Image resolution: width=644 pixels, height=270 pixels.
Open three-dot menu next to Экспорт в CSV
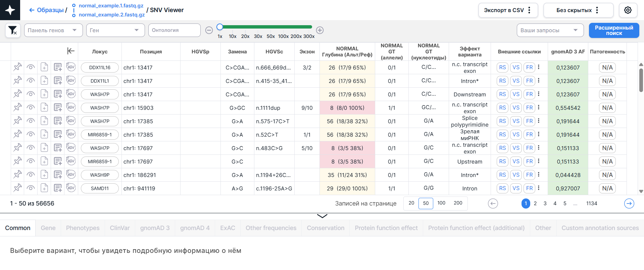pyautogui.click(x=529, y=10)
